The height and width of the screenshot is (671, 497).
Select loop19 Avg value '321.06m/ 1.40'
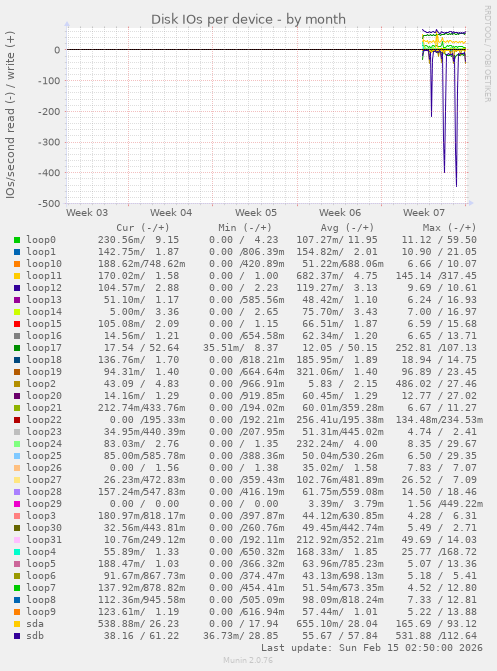coord(337,371)
